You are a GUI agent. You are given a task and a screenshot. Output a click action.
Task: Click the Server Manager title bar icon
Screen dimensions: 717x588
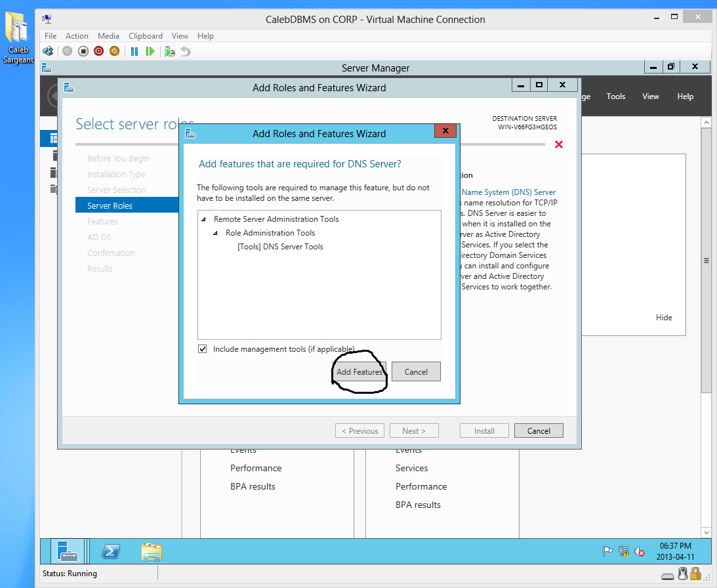[46, 68]
